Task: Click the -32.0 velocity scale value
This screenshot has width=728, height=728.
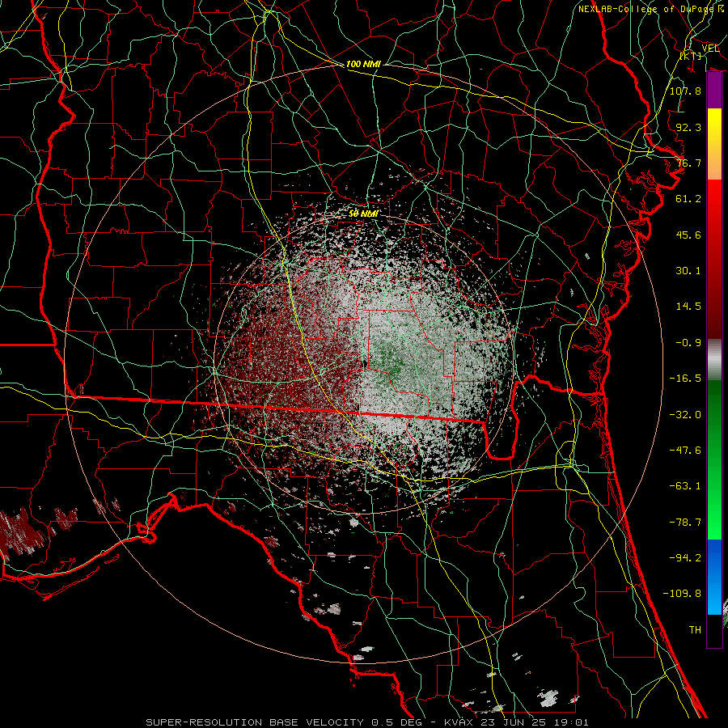Action: tap(685, 415)
